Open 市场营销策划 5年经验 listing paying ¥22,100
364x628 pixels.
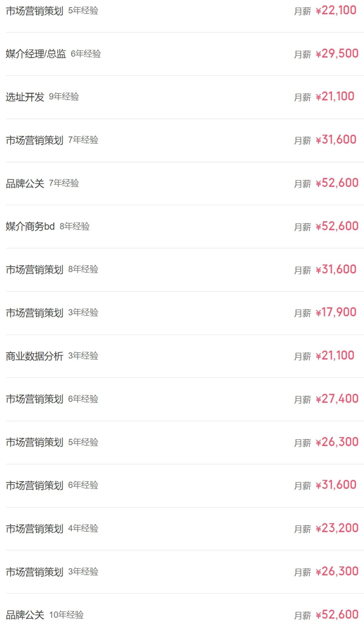click(x=35, y=11)
